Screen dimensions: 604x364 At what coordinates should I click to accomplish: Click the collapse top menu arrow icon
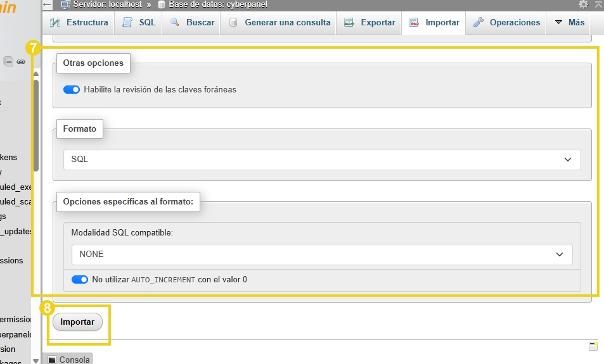(599, 4)
